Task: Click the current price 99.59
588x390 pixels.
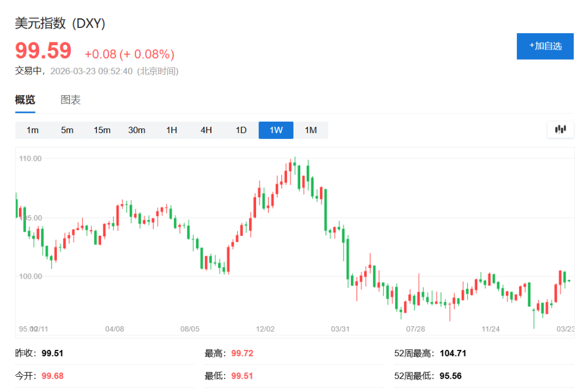Action: point(43,52)
